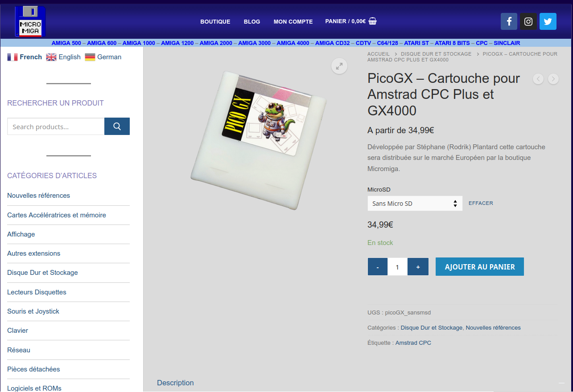Open the Facebook page icon

(x=509, y=21)
